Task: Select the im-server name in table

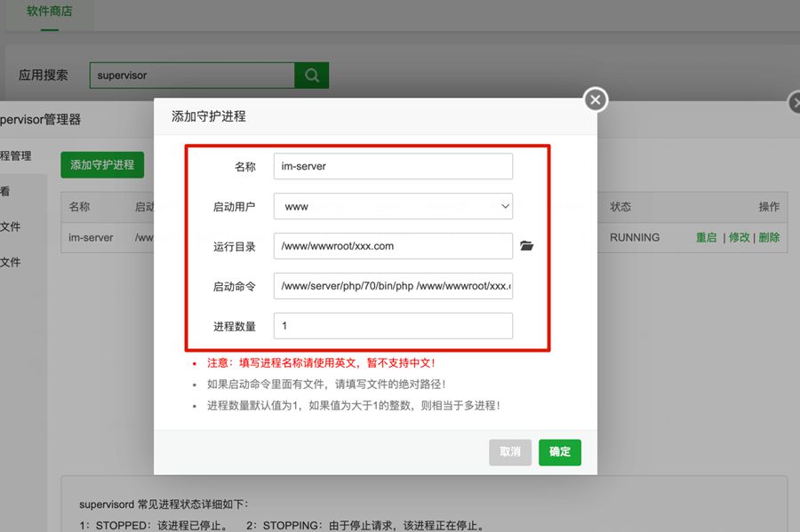Action: pyautogui.click(x=91, y=238)
